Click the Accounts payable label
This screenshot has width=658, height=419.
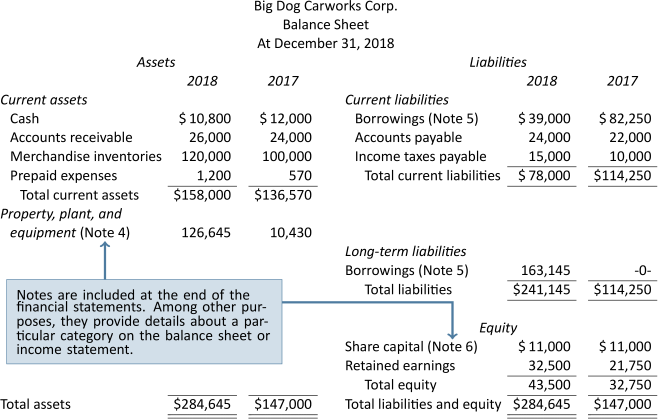pos(408,138)
